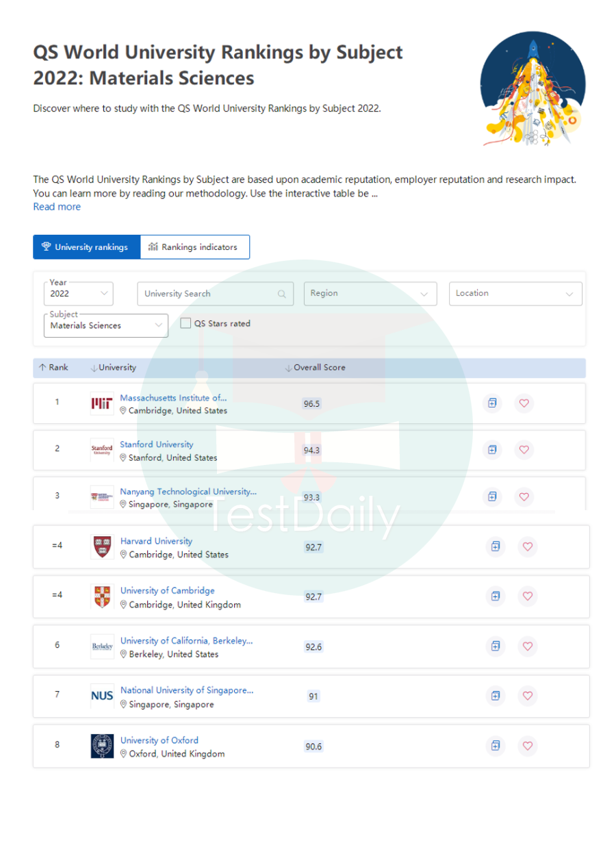Click MIT's overall score 96.5
This screenshot has height=856, width=616.
pos(311,404)
